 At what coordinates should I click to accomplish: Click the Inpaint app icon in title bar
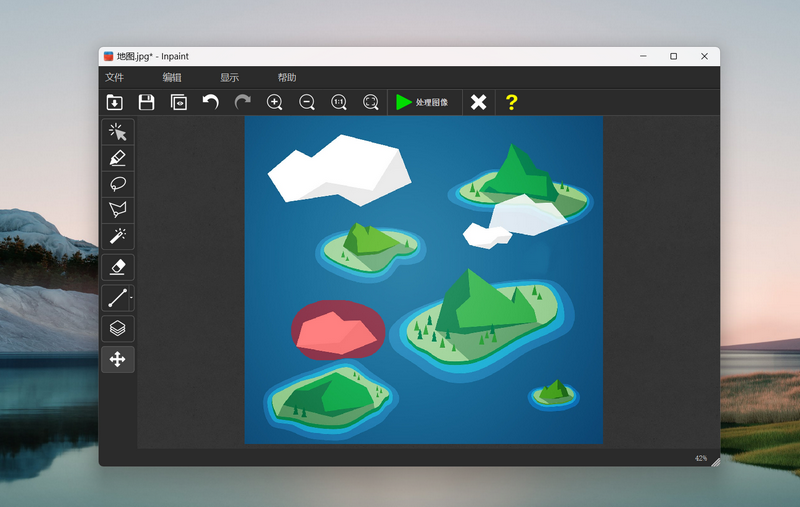tap(108, 56)
